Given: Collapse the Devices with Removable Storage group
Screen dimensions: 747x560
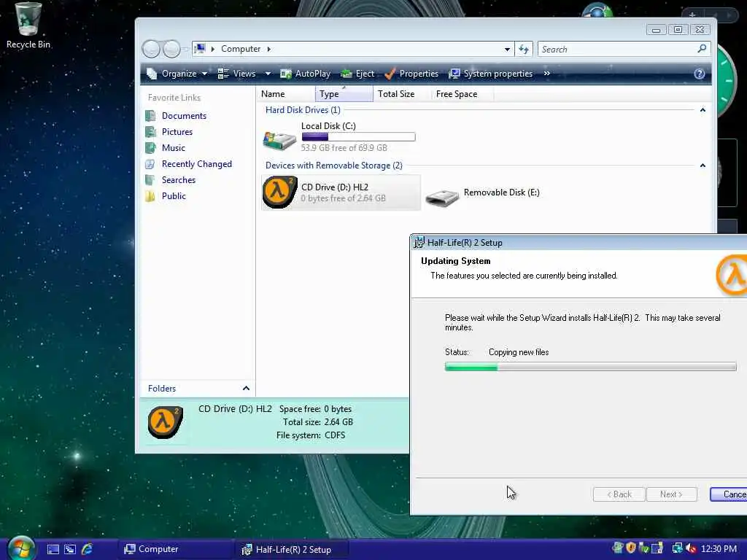Looking at the screenshot, I should tap(703, 166).
